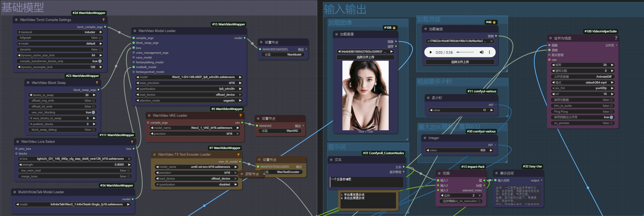Viewport: 644px width, 216px height.
Task: Open audio player more options menu
Action: (489, 52)
